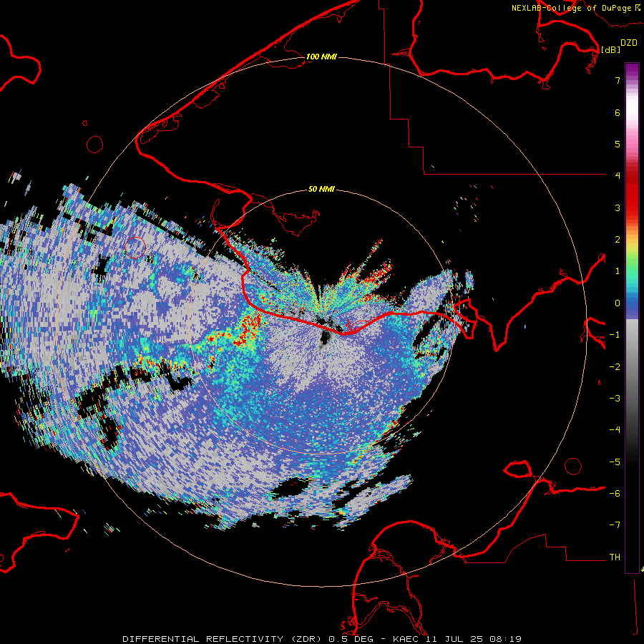Click the 100 NMI range ring label
The height and width of the screenshot is (644, 644).
pos(321,57)
